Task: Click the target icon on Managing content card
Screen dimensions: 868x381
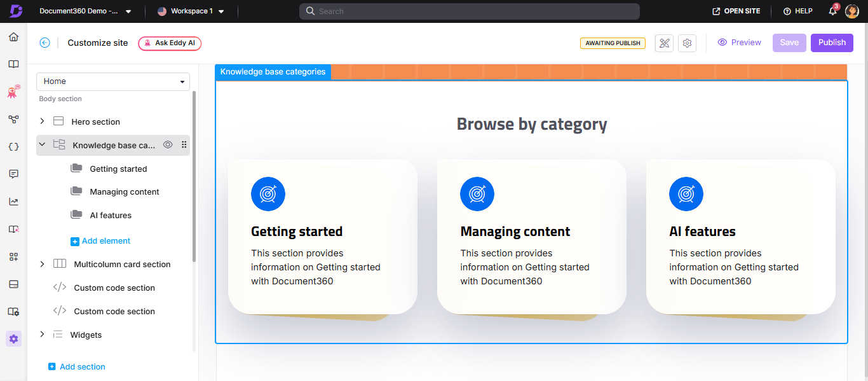Action: (477, 194)
